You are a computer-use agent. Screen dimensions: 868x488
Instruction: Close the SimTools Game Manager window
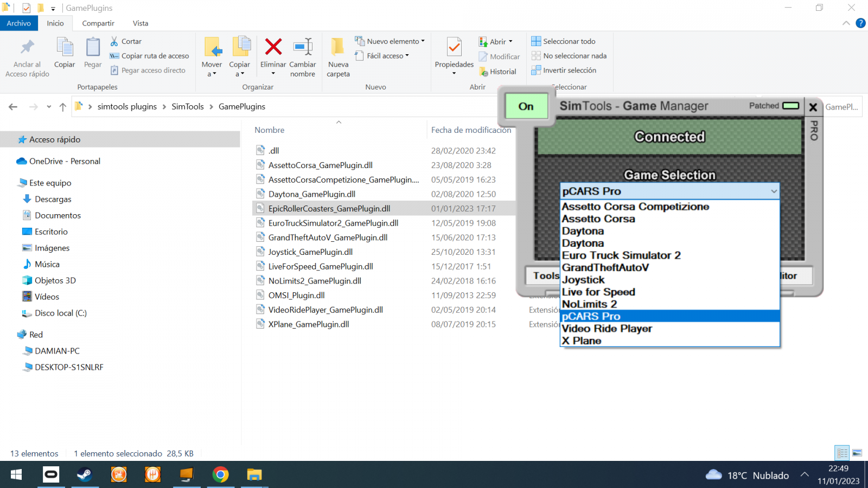point(813,107)
